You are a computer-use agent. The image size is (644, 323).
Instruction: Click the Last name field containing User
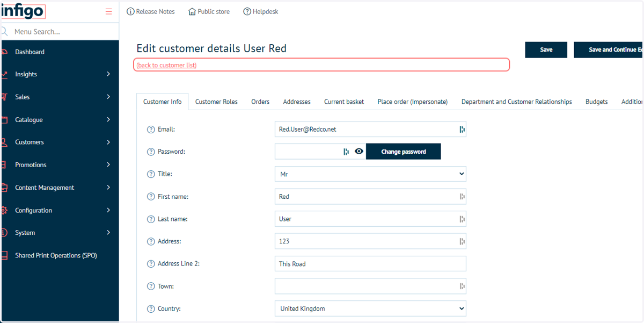(x=370, y=219)
